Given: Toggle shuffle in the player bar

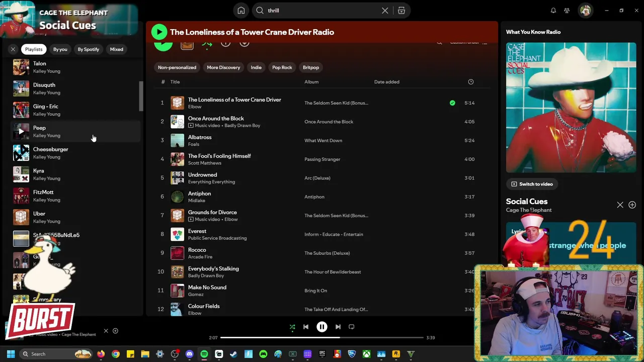Looking at the screenshot, I should [292, 327].
